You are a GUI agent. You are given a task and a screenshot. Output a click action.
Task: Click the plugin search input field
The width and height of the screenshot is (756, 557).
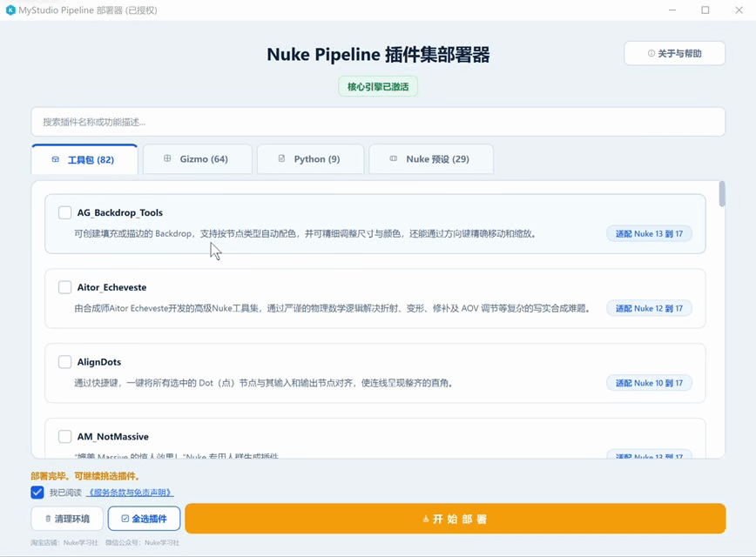[x=378, y=122]
